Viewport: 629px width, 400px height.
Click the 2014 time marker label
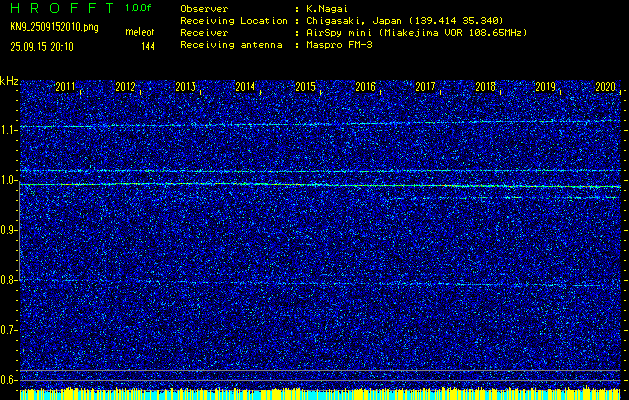[x=245, y=87]
